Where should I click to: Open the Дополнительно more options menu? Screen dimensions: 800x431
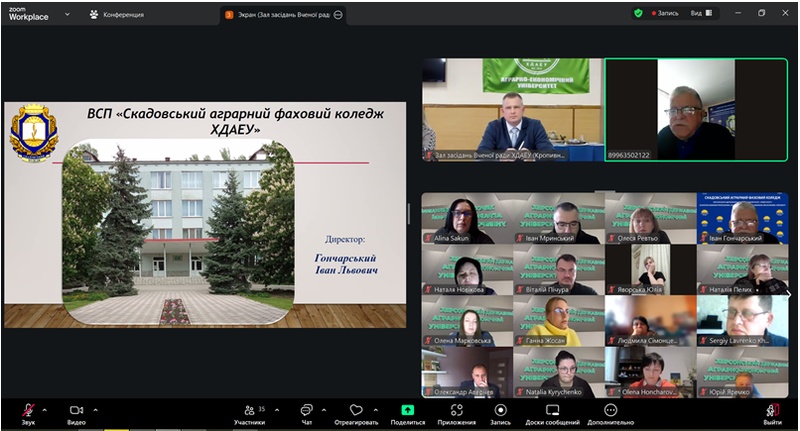coord(610,411)
